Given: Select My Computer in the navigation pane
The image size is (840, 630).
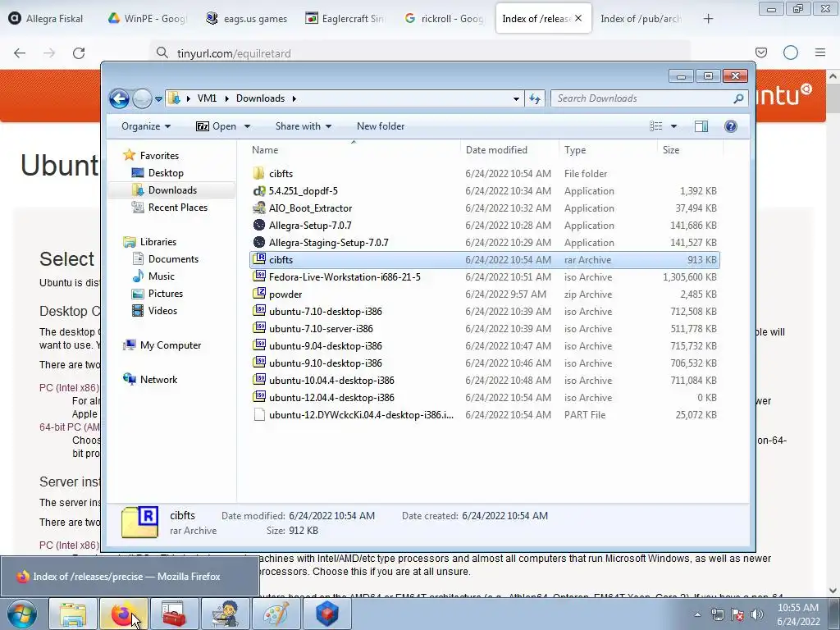Looking at the screenshot, I should pos(171,345).
